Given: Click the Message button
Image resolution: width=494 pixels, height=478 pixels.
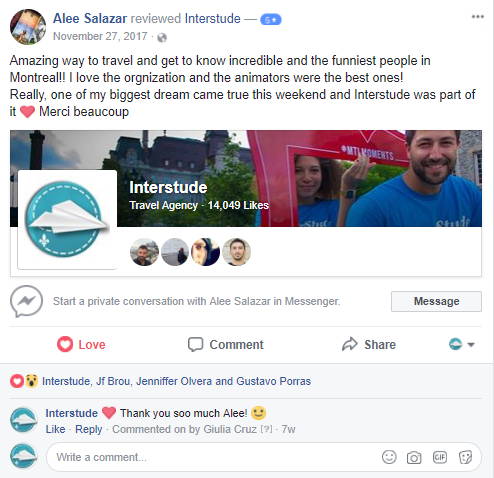Looking at the screenshot, I should (436, 301).
